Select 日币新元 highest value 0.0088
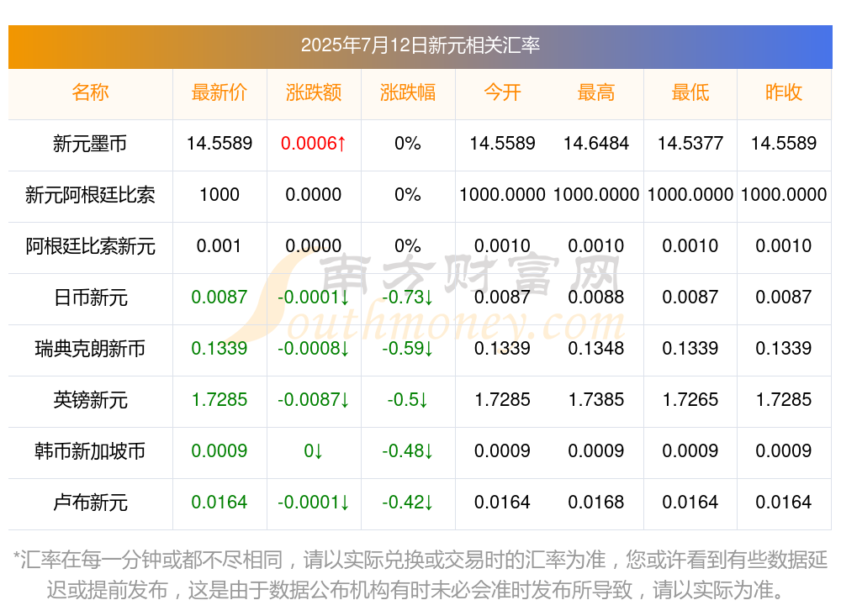Viewport: 841px width, 616px height. (596, 297)
